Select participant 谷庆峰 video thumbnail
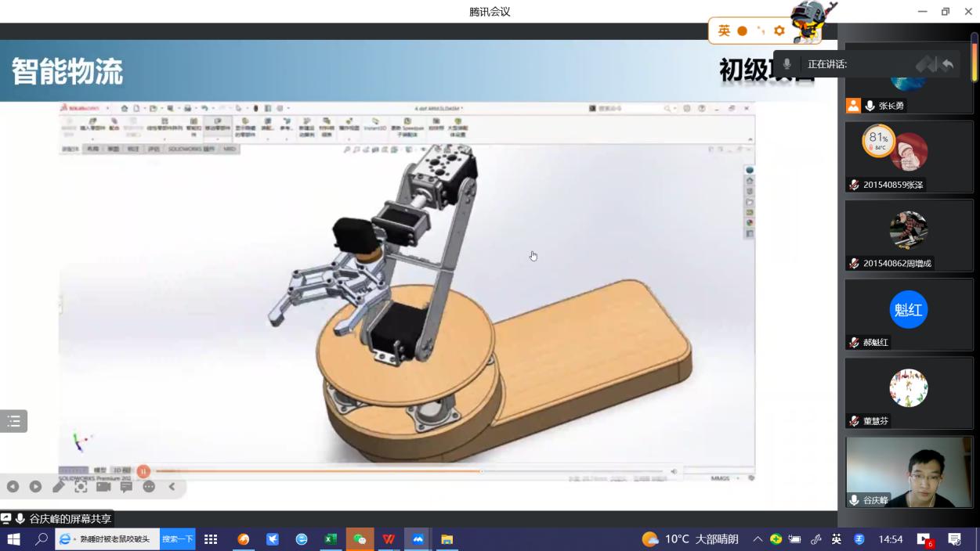The width and height of the screenshot is (980, 551). 909,471
